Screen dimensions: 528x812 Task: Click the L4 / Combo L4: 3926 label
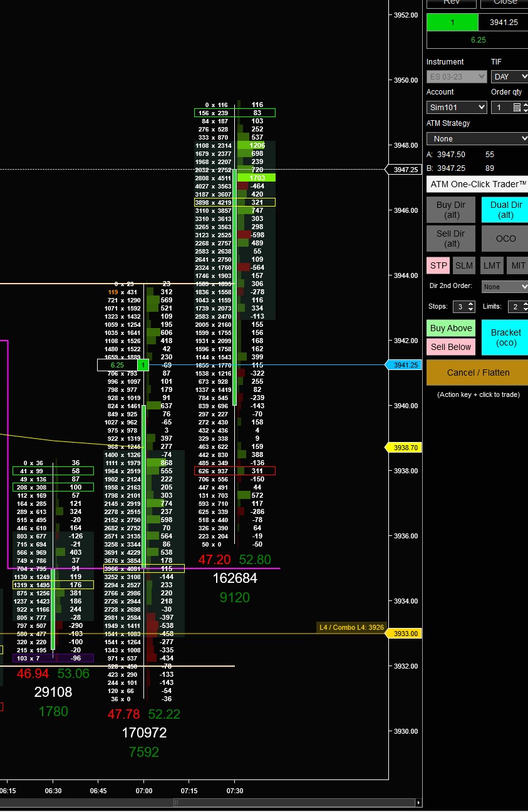[x=351, y=627]
